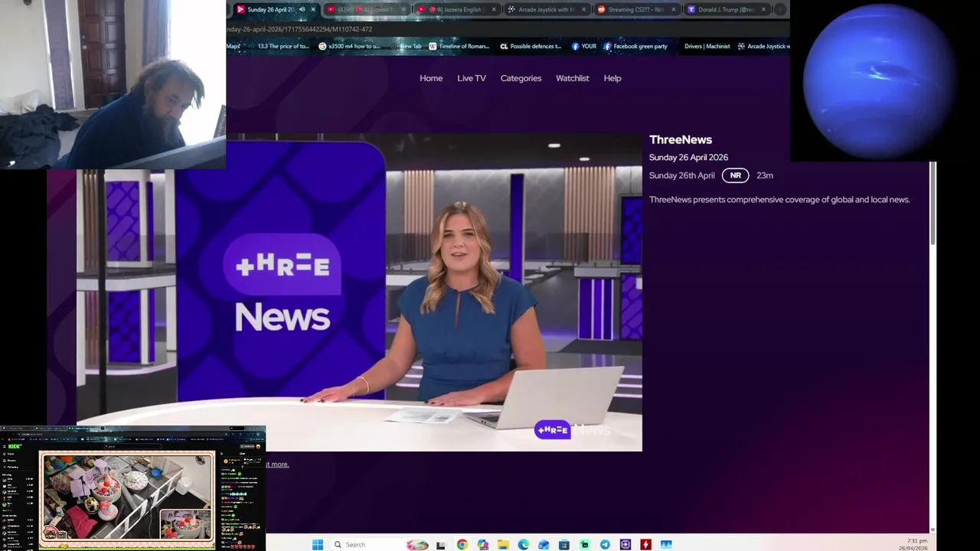Switch to the Streaming CS2 Reddit tab
This screenshot has height=551, width=980.
637,10
